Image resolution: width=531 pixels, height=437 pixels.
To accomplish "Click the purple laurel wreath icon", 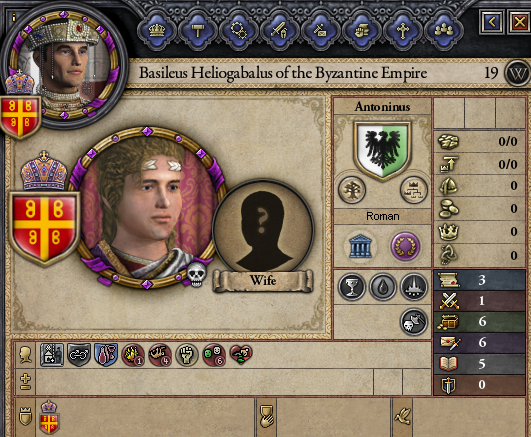I will pos(405,246).
